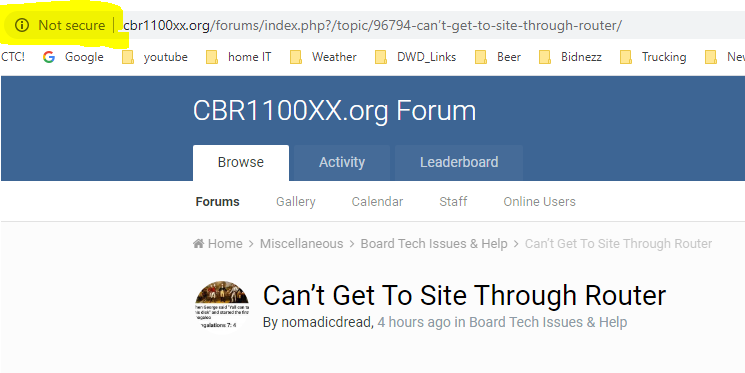Switch to the Browse tab
This screenshot has height=373, width=745.
coord(241,163)
